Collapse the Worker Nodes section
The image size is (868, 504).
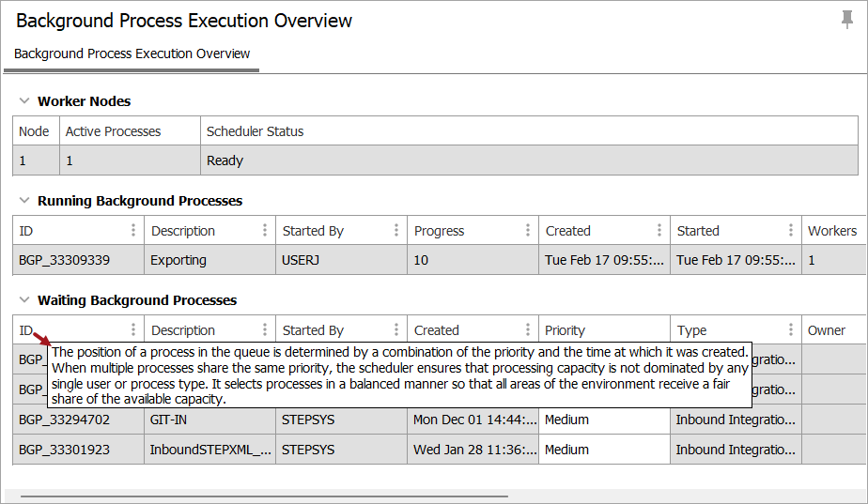pyautogui.click(x=23, y=101)
